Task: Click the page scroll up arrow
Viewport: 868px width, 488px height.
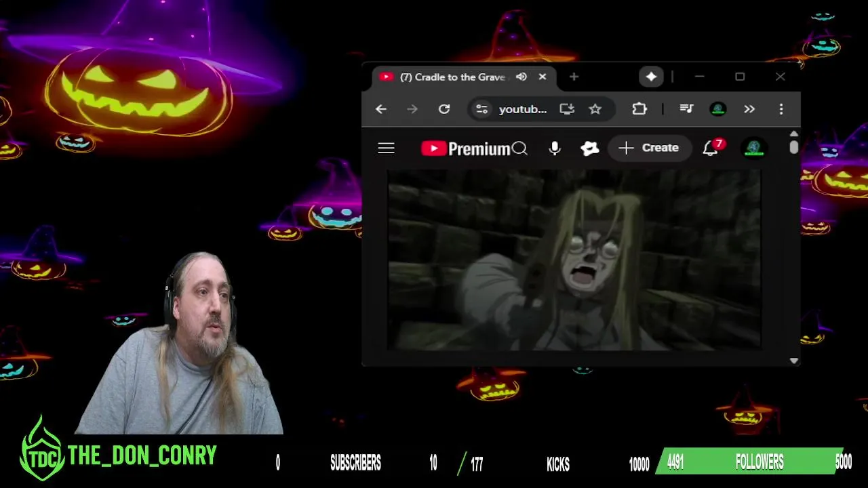Action: click(x=794, y=134)
